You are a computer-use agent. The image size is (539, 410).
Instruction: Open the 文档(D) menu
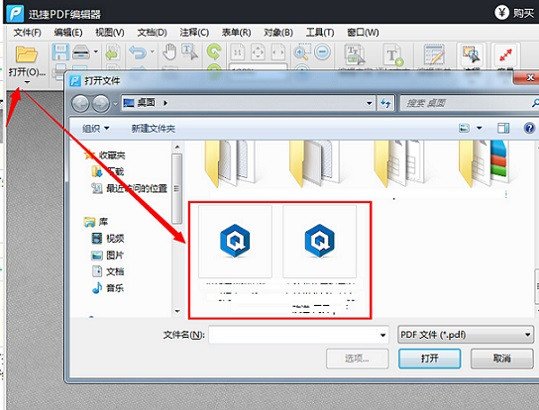tap(152, 33)
